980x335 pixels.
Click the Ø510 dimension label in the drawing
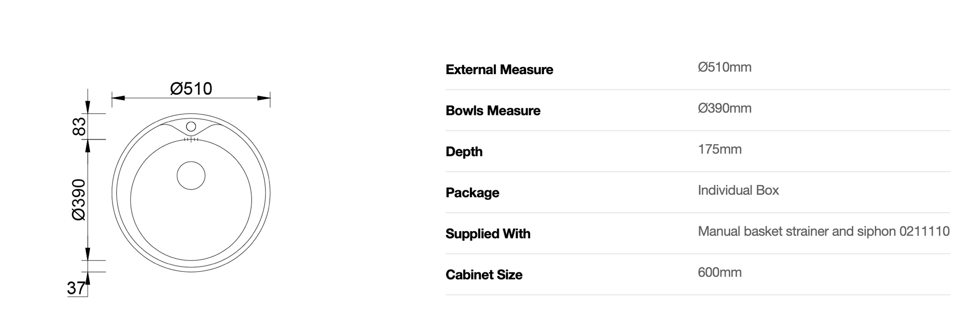coord(191,89)
